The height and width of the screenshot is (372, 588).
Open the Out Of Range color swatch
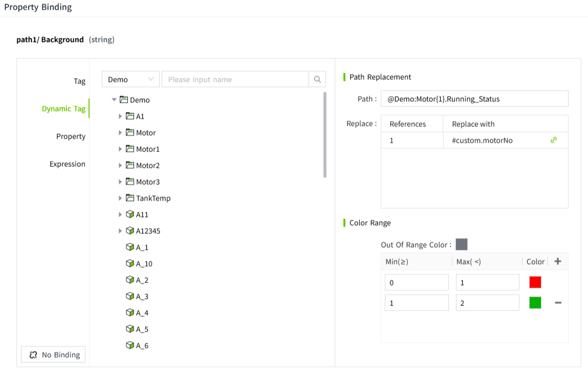point(461,245)
